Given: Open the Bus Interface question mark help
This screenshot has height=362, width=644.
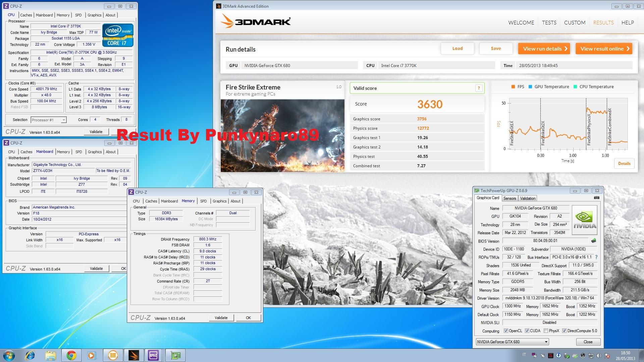Looking at the screenshot, I should [x=596, y=257].
